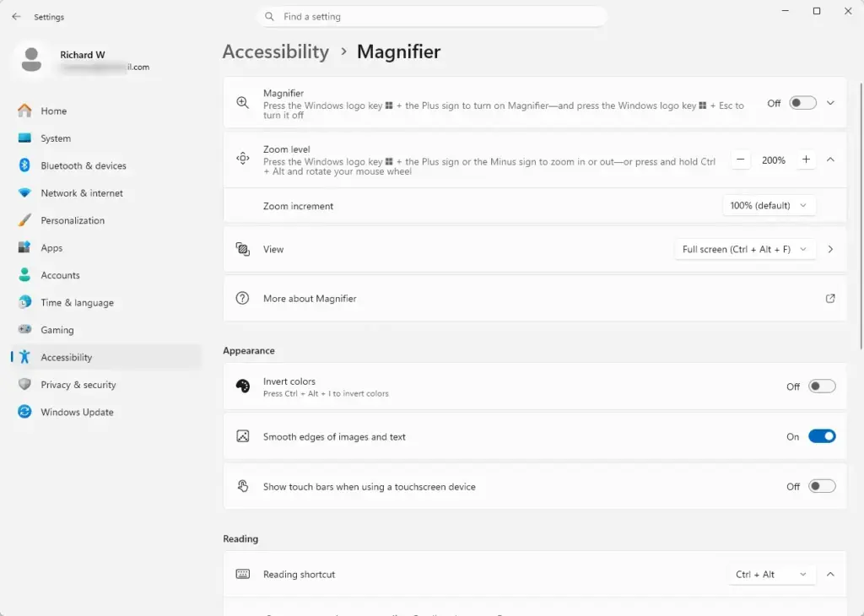Click the touch bars hand icon

coord(242,486)
